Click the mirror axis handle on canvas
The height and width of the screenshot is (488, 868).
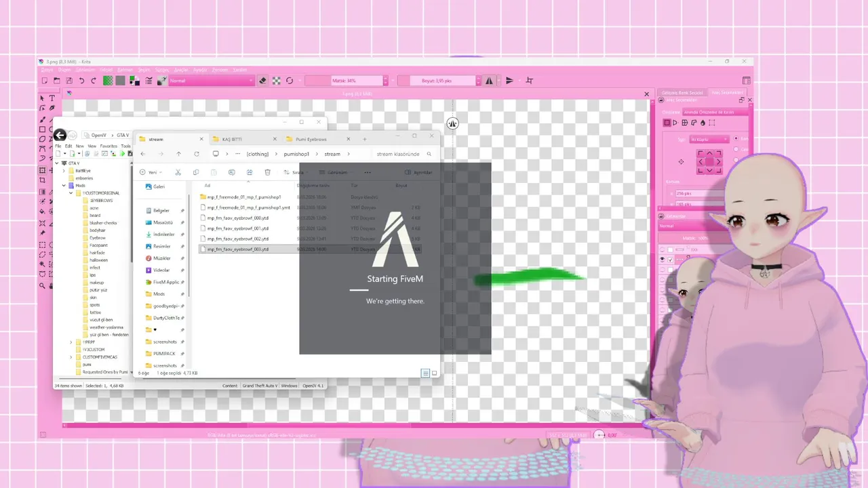coord(452,123)
